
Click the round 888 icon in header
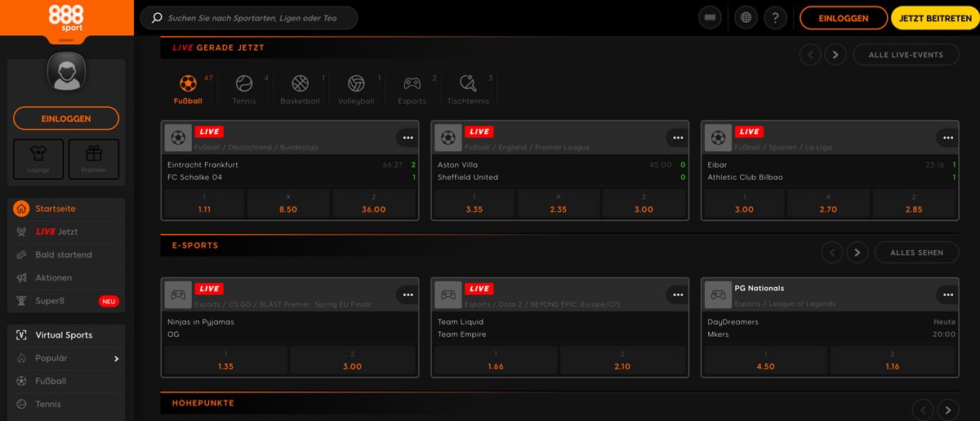click(x=710, y=17)
